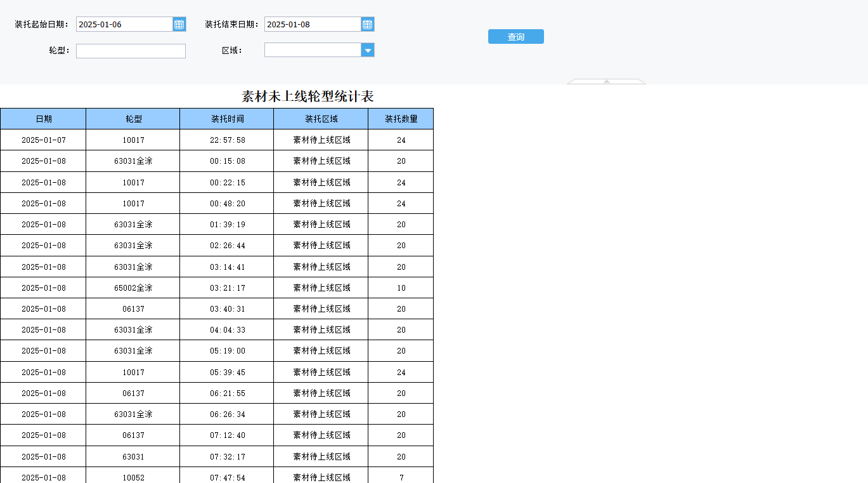The width and height of the screenshot is (868, 483).
Task: Select the time cell 22:57:58
Action: point(228,140)
